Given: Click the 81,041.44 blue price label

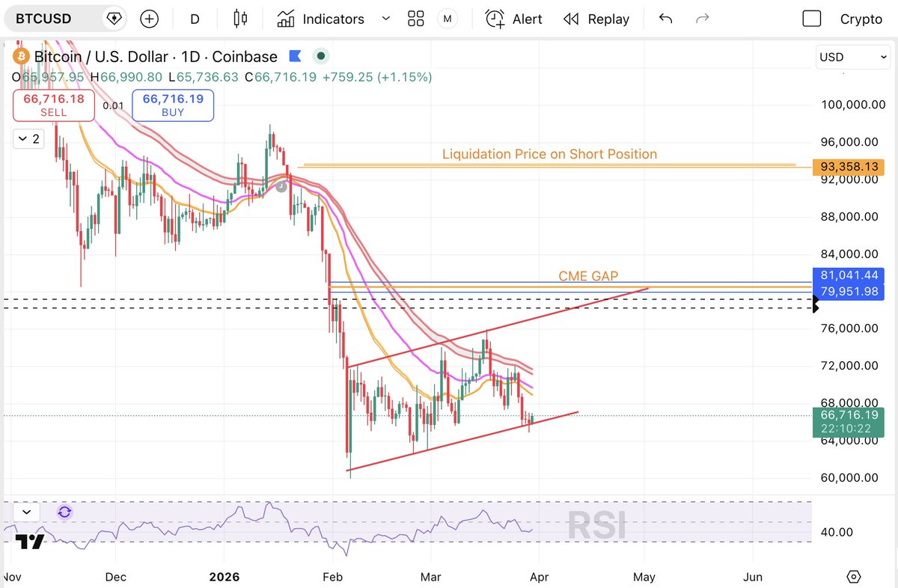Looking at the screenshot, I should click(850, 276).
